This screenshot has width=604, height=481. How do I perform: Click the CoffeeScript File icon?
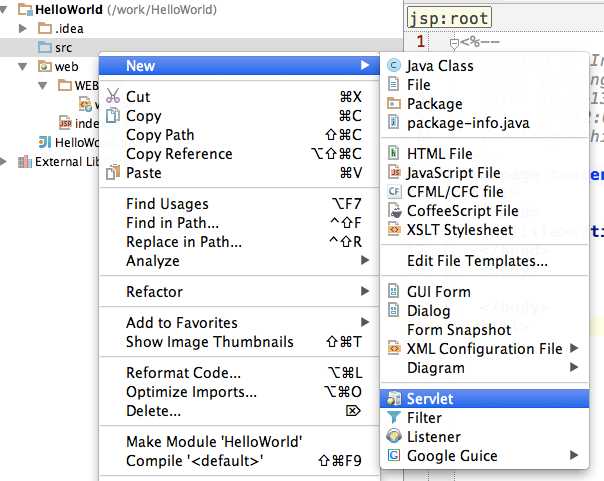(394, 211)
